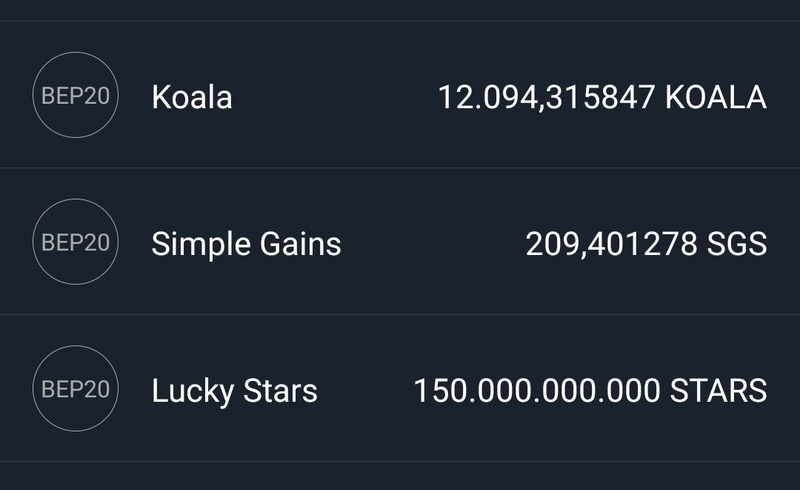
Task: Tap the BEP20 icon beside Simple Gains
Action: (x=76, y=243)
